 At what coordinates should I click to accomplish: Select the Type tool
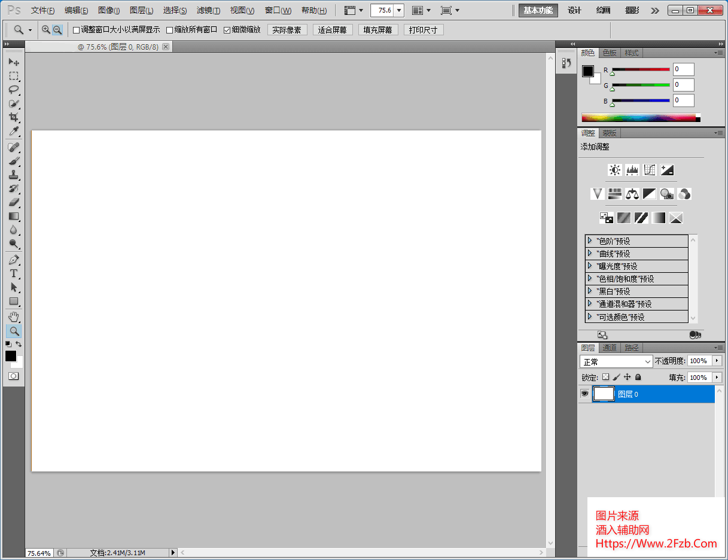pyautogui.click(x=13, y=273)
